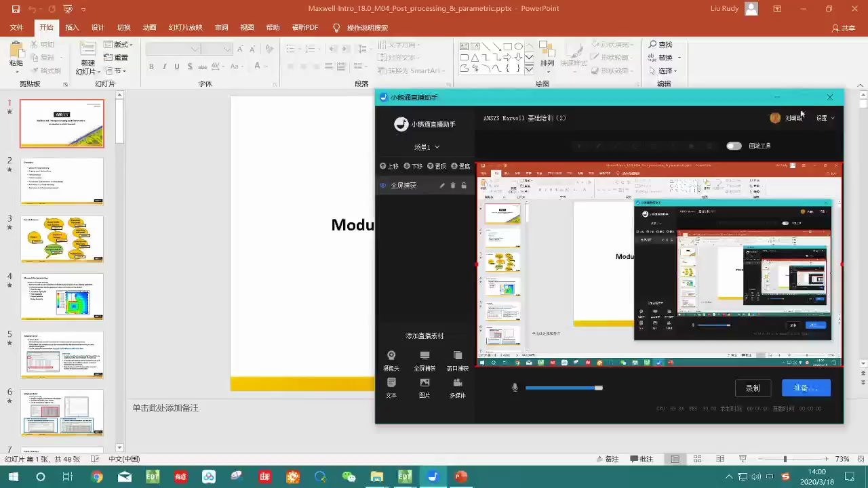This screenshot has width=868, height=488.
Task: Click the text Shadow S icon
Action: tap(190, 66)
